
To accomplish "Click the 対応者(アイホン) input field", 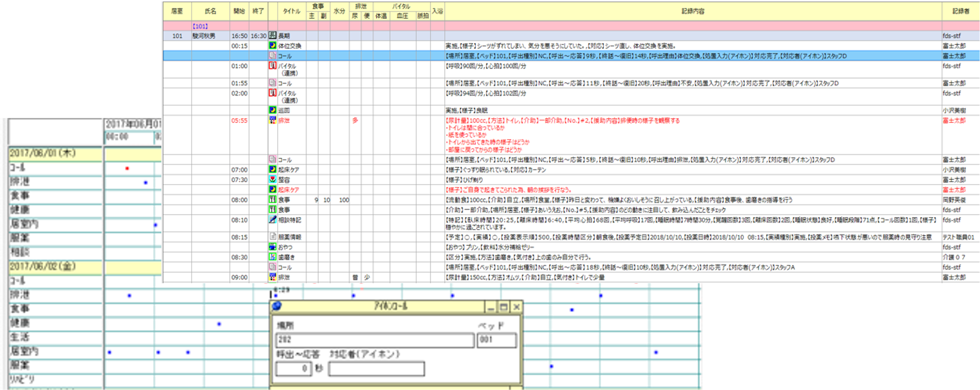I will (x=376, y=369).
